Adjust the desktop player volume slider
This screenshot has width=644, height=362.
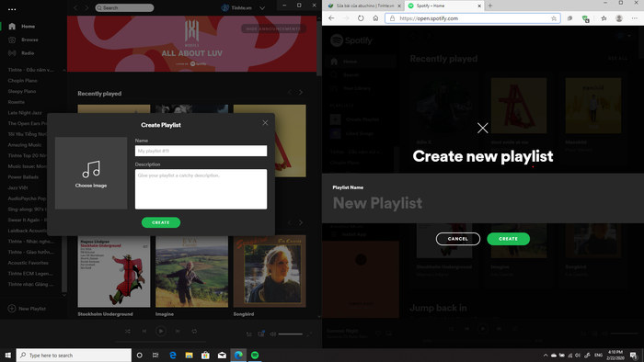coord(291,334)
